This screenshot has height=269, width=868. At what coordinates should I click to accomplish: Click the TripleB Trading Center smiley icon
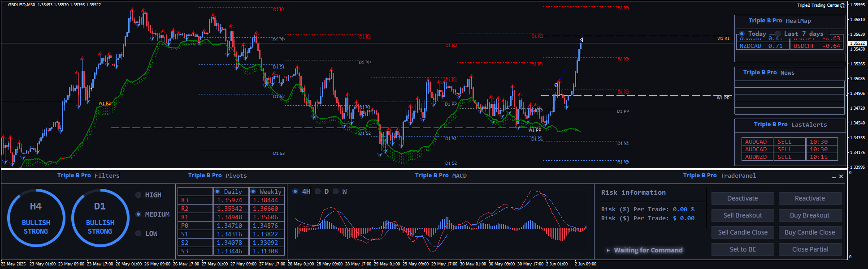click(x=842, y=5)
